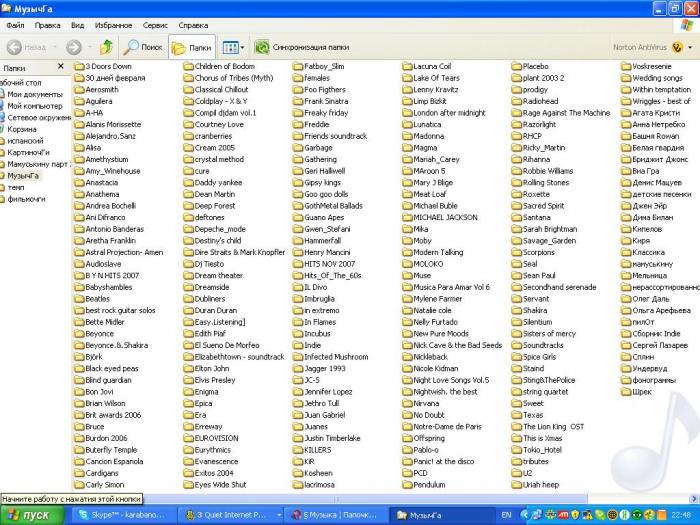Open the Избранное menu

click(x=113, y=25)
